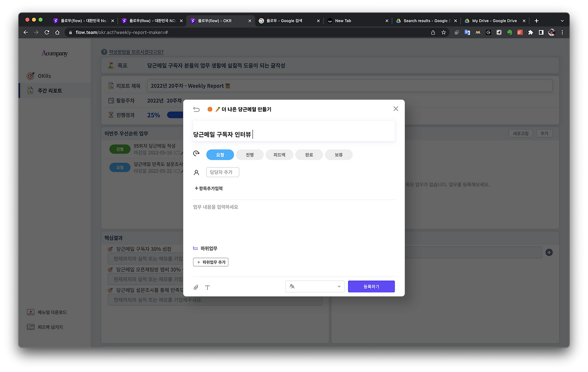The width and height of the screenshot is (588, 372).
Task: Click the 메뉴얼 다운로드 video icon
Action: coord(30,312)
